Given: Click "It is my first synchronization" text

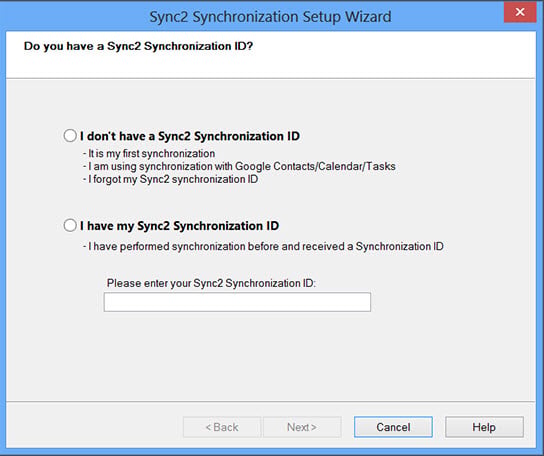Looking at the screenshot, I should point(149,153).
